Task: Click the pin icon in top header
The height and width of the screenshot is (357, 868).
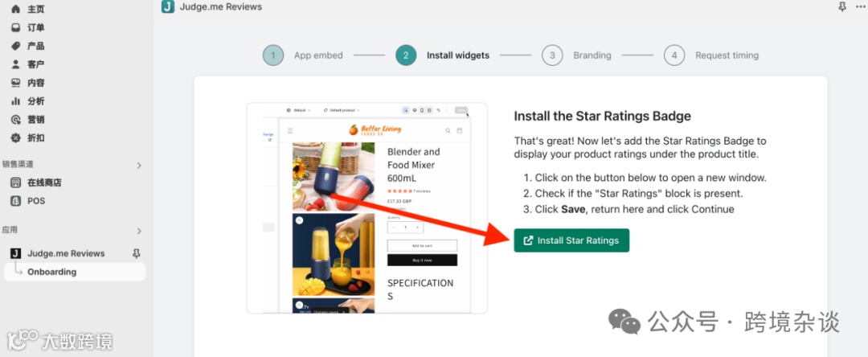Action: point(842,7)
